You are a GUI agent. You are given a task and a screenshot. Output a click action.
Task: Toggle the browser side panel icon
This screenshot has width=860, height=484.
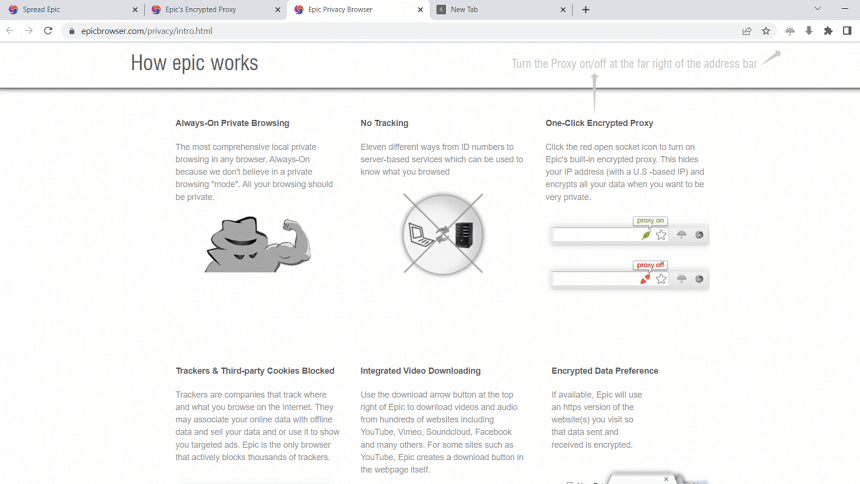tap(847, 31)
